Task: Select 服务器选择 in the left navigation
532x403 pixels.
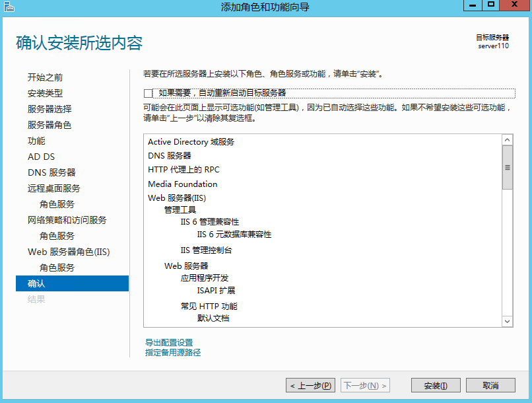Action: [50, 109]
